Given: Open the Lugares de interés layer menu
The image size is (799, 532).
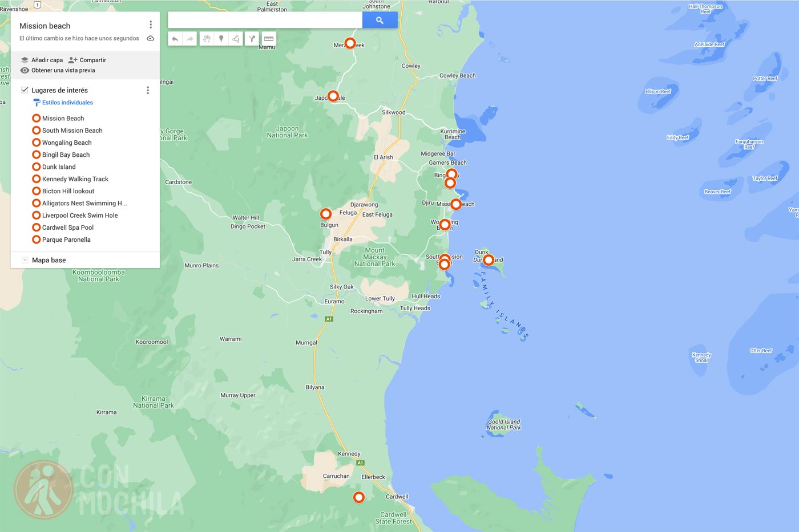Looking at the screenshot, I should click(148, 90).
